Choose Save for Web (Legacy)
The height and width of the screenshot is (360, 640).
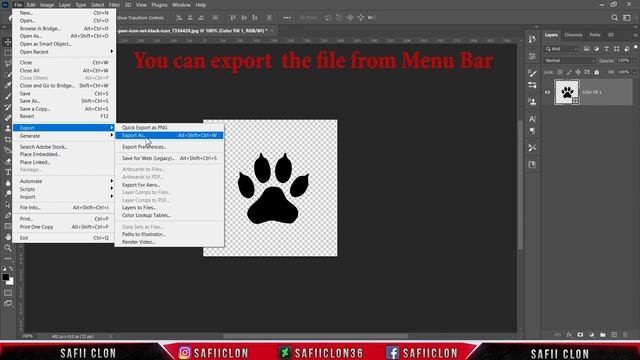point(169,158)
